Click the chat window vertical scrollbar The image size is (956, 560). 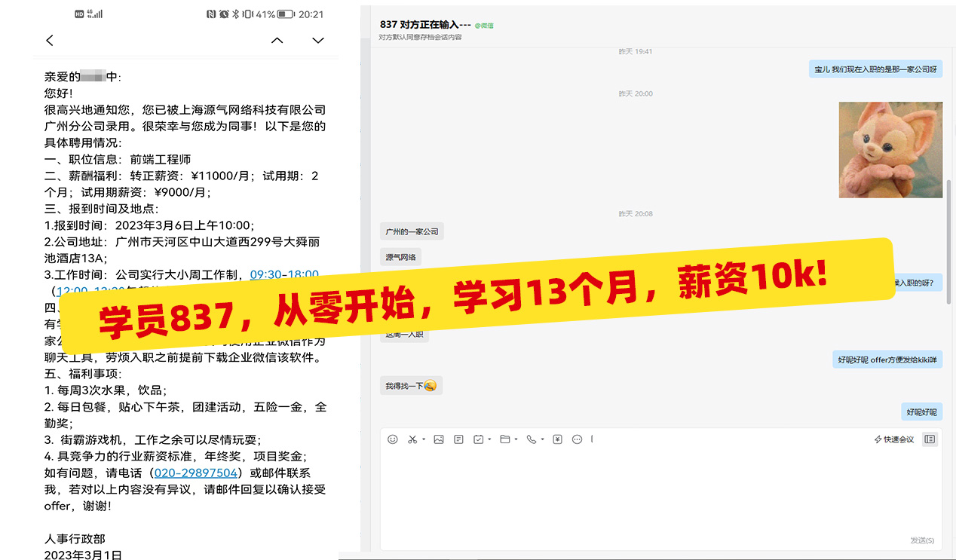(x=948, y=241)
